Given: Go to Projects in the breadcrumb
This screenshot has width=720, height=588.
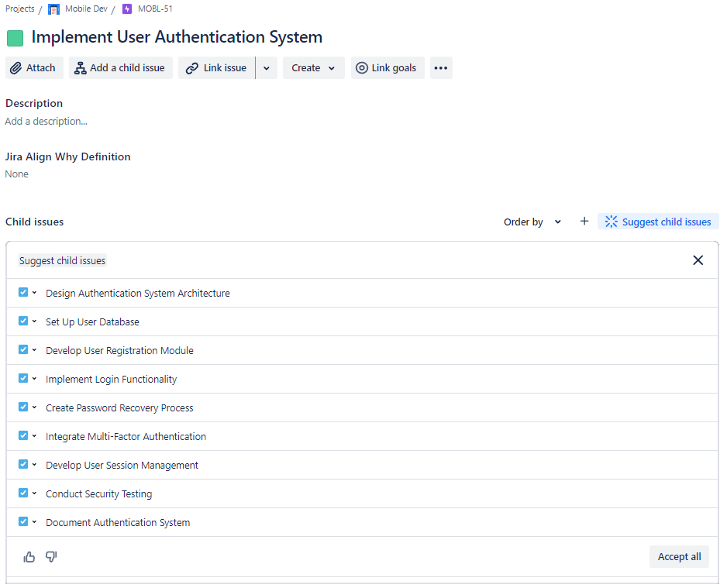Looking at the screenshot, I should coord(20,9).
